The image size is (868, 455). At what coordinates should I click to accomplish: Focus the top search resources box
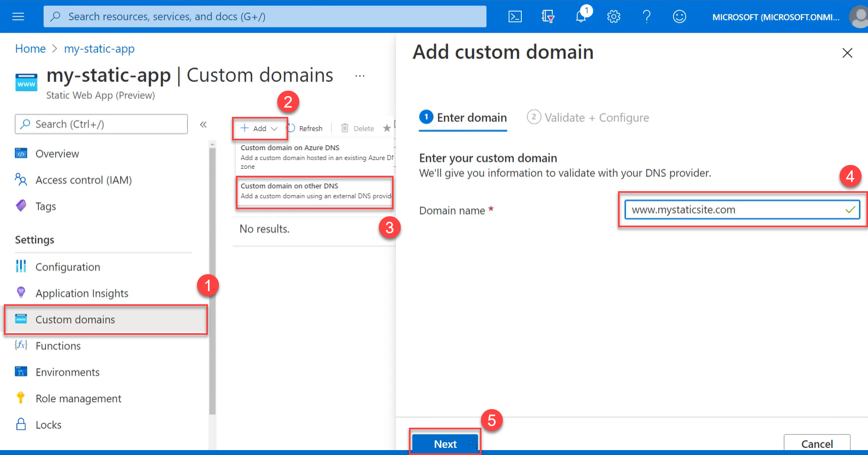(x=265, y=16)
